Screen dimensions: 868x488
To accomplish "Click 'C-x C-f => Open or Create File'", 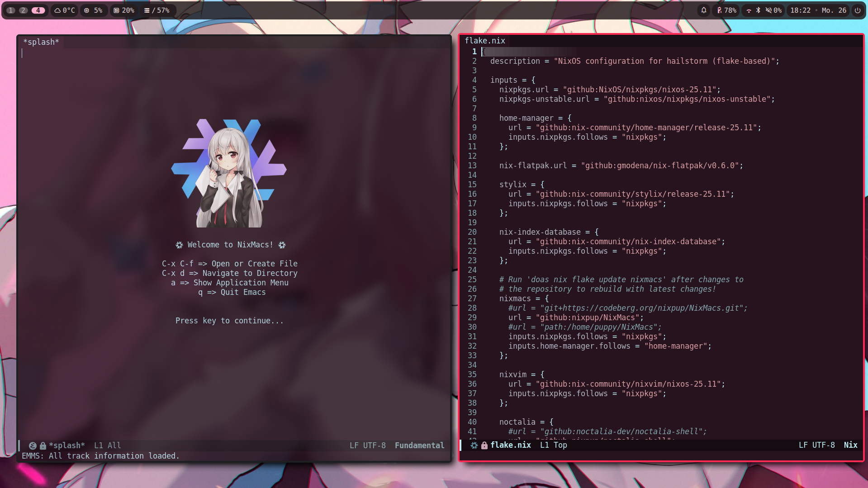I will [230, 263].
